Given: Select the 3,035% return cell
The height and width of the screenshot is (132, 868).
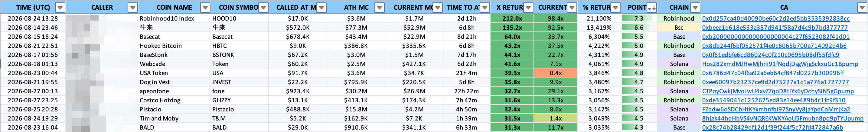Looking at the screenshot, I should pyautogui.click(x=599, y=128).
